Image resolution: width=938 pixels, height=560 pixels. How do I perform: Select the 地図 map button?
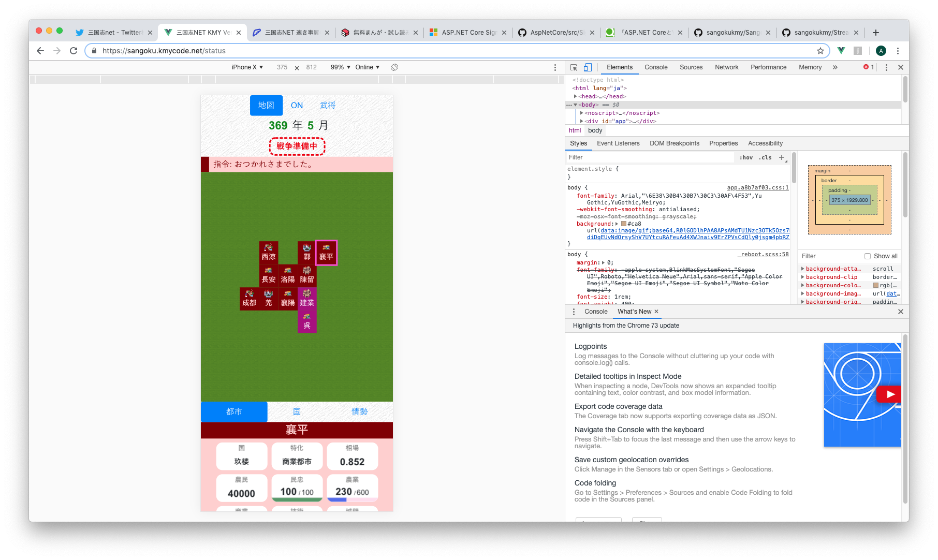tap(266, 106)
